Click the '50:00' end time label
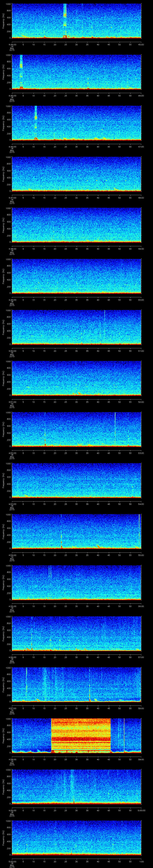 (141, 300)
